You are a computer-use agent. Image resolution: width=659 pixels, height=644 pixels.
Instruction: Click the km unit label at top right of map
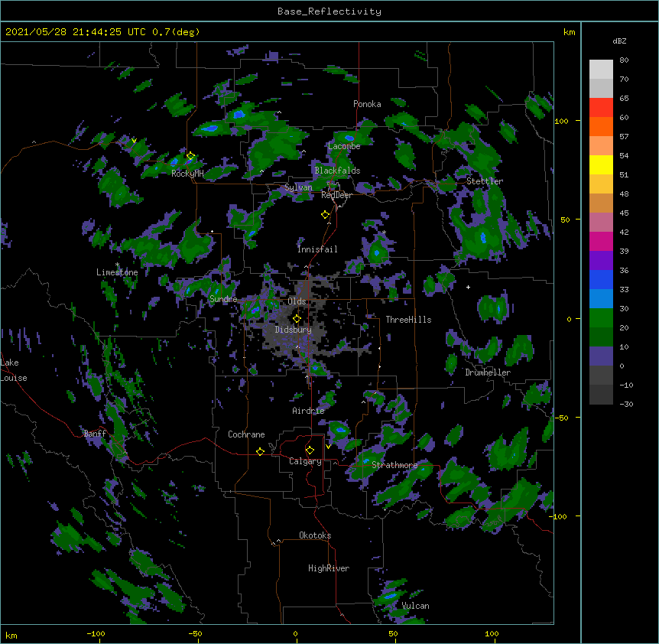tap(570, 32)
